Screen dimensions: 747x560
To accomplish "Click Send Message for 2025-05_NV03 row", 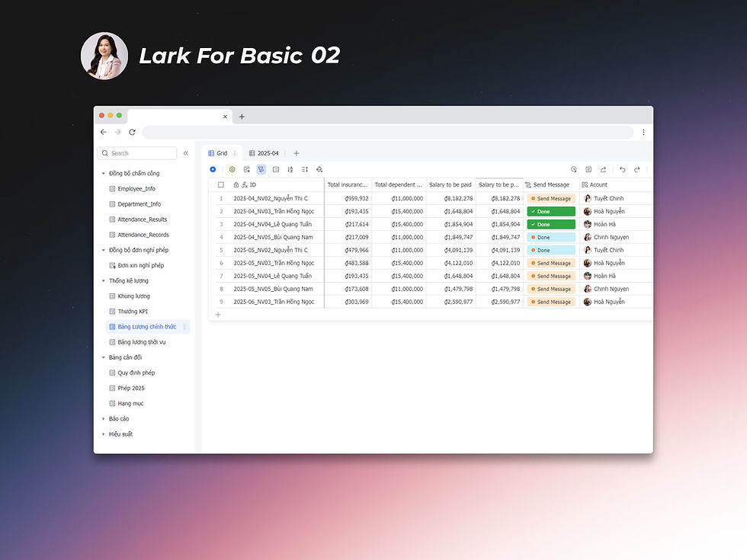I will 551,263.
